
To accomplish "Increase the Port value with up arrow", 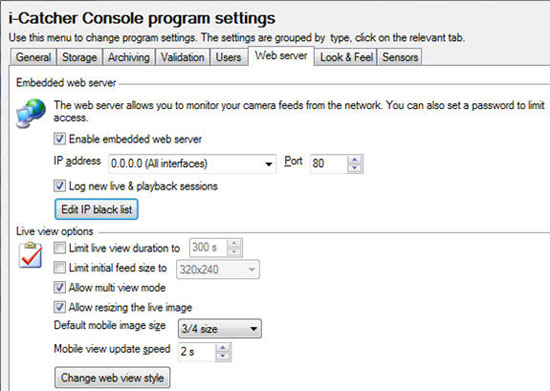I will click(x=355, y=160).
